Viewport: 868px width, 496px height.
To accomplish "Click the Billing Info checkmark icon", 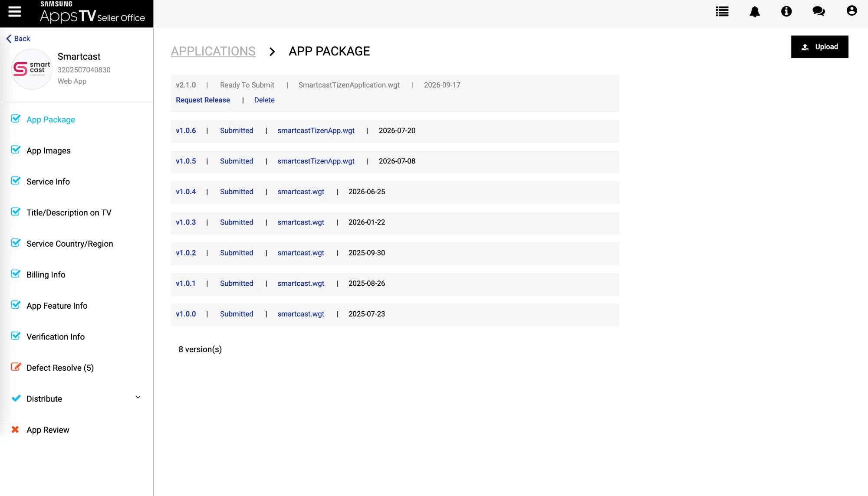I will (x=16, y=274).
